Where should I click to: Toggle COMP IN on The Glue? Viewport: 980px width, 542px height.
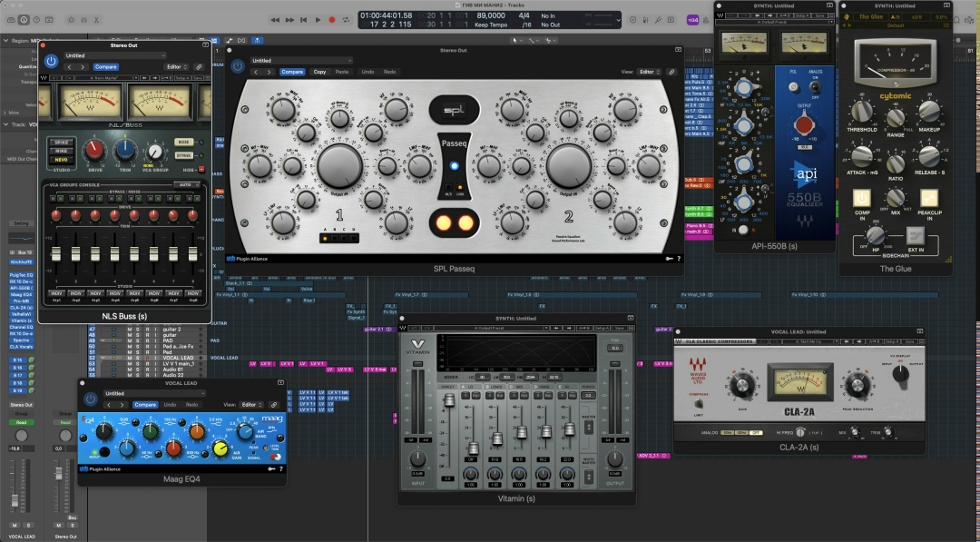tap(862, 198)
